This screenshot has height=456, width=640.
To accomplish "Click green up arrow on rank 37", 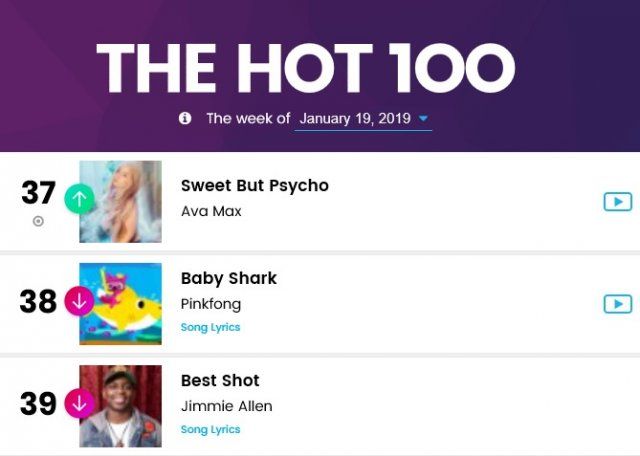I will click(x=79, y=198).
